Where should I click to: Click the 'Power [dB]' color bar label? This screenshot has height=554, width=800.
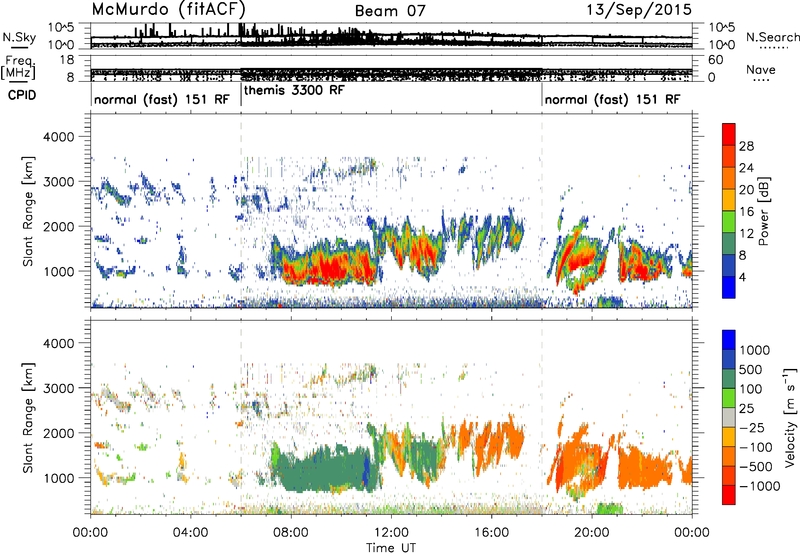pos(764,211)
